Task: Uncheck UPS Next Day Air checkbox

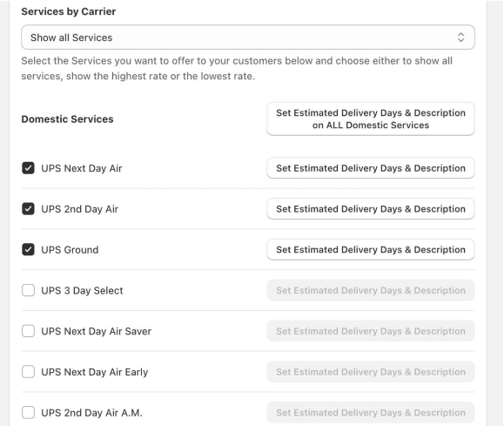Action: click(28, 168)
